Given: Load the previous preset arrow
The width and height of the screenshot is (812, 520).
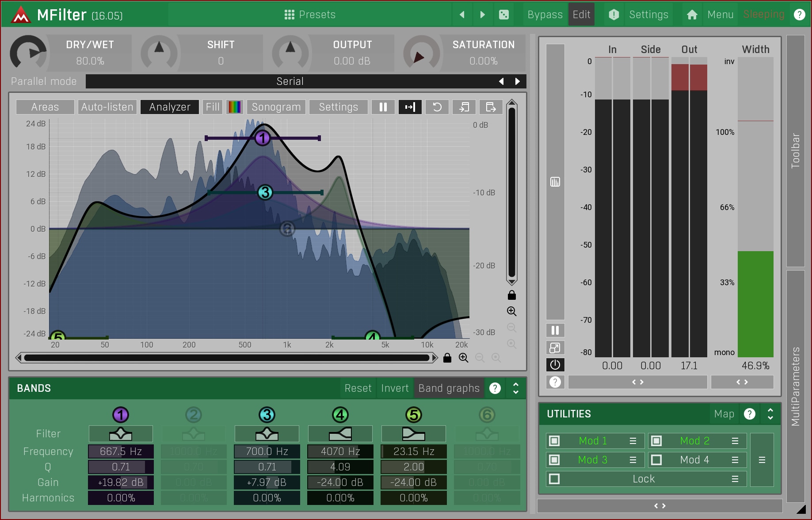Looking at the screenshot, I should (462, 15).
